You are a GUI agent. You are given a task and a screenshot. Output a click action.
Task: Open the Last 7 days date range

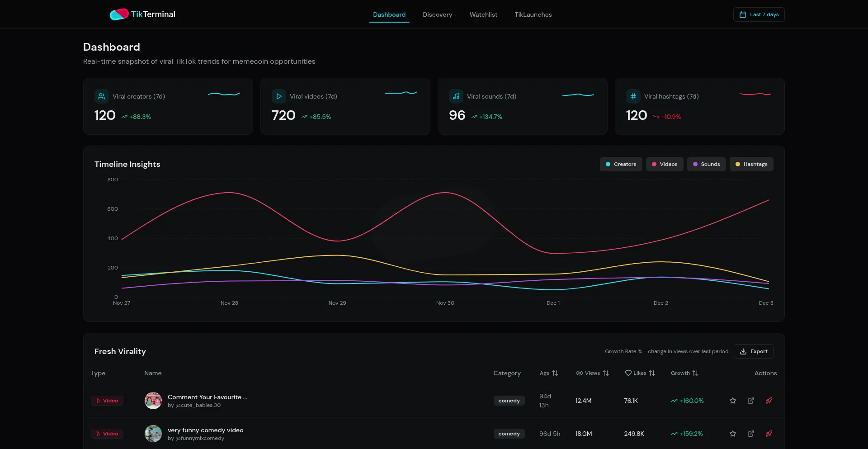pyautogui.click(x=759, y=14)
